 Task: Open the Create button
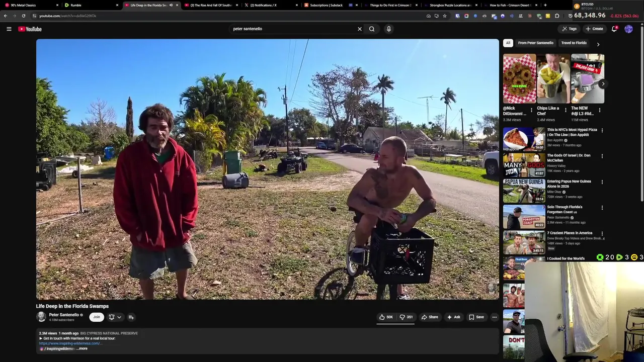(594, 29)
